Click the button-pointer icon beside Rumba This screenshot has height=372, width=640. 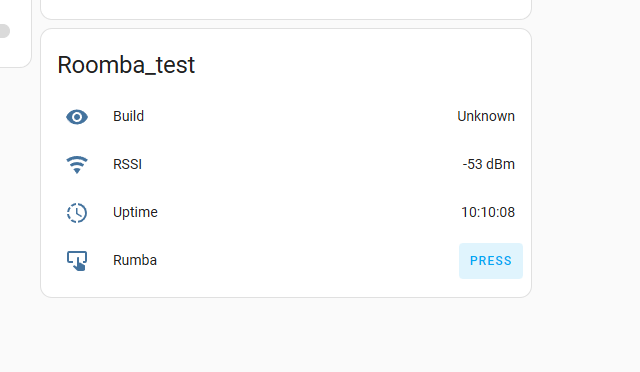coord(77,261)
